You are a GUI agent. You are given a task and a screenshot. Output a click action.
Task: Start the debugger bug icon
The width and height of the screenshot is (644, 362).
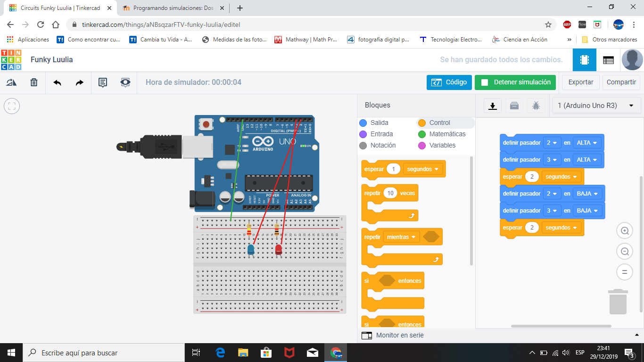pyautogui.click(x=536, y=106)
